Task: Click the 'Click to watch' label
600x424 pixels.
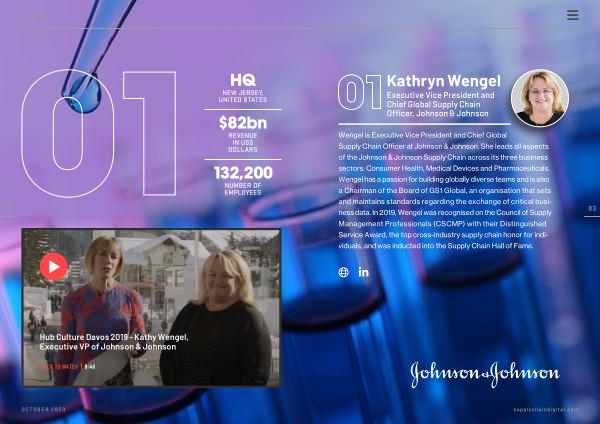Action: click(x=59, y=367)
